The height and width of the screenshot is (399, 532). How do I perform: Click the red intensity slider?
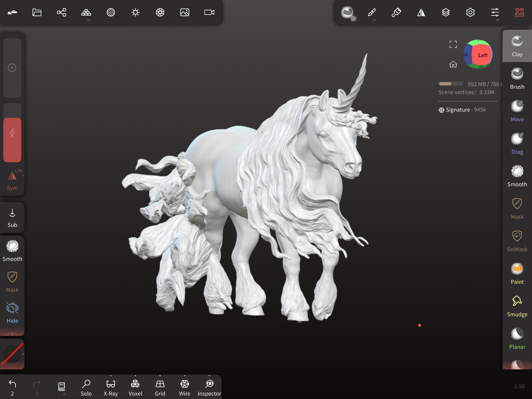[x=12, y=140]
